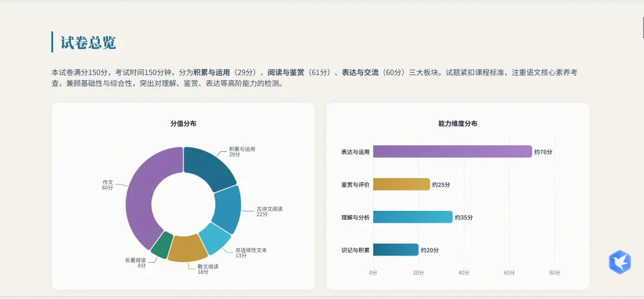Click the 非连续性文本 13分 pie label

click(251, 253)
